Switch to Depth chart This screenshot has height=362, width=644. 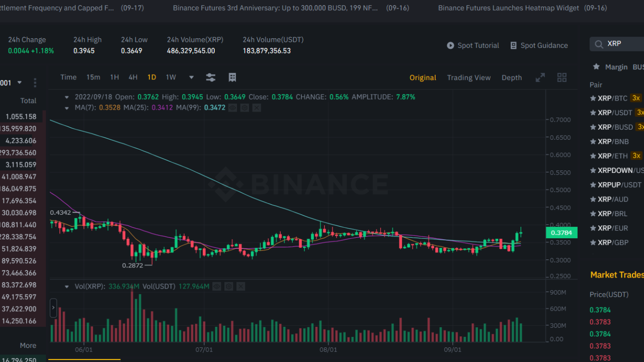point(512,77)
